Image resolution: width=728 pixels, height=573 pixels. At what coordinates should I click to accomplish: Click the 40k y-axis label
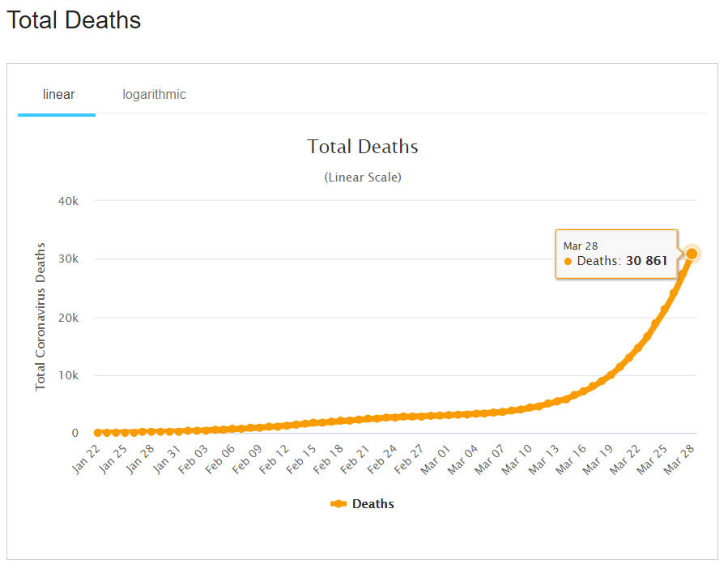coord(69,200)
